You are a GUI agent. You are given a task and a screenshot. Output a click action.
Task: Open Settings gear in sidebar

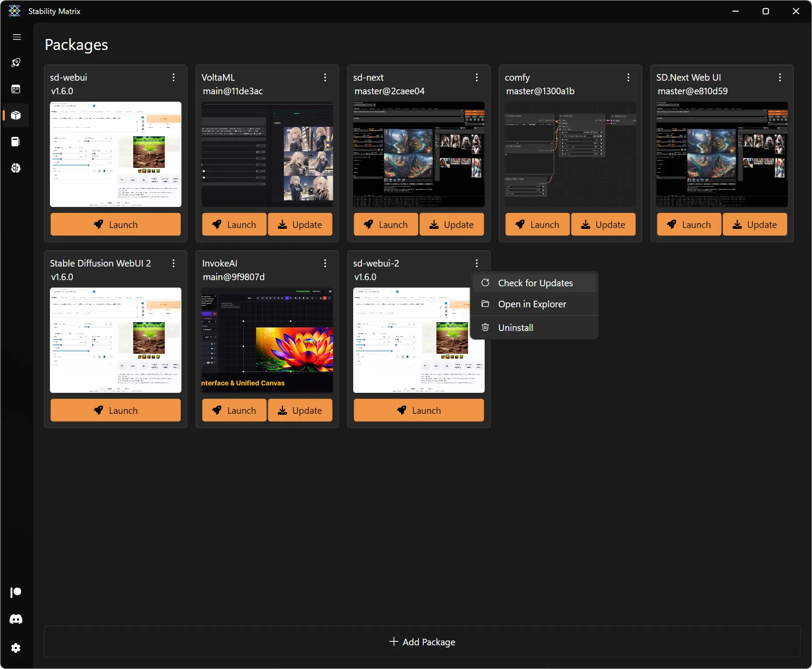(x=16, y=648)
